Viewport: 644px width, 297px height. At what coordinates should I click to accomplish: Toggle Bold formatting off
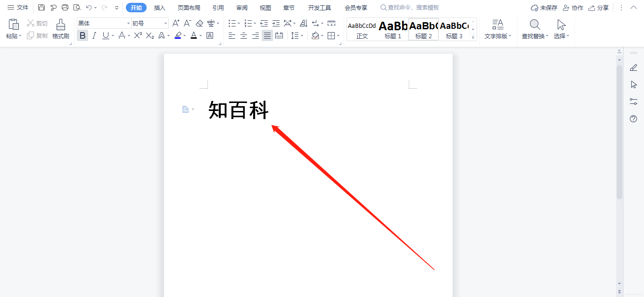pos(83,35)
